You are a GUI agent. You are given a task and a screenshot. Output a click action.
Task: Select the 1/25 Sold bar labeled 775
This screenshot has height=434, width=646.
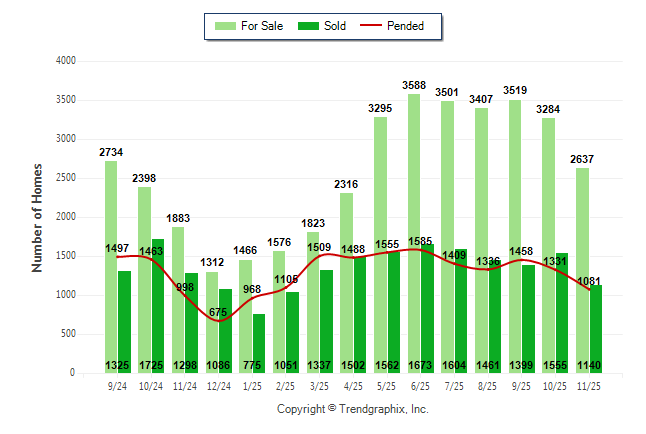(x=259, y=340)
